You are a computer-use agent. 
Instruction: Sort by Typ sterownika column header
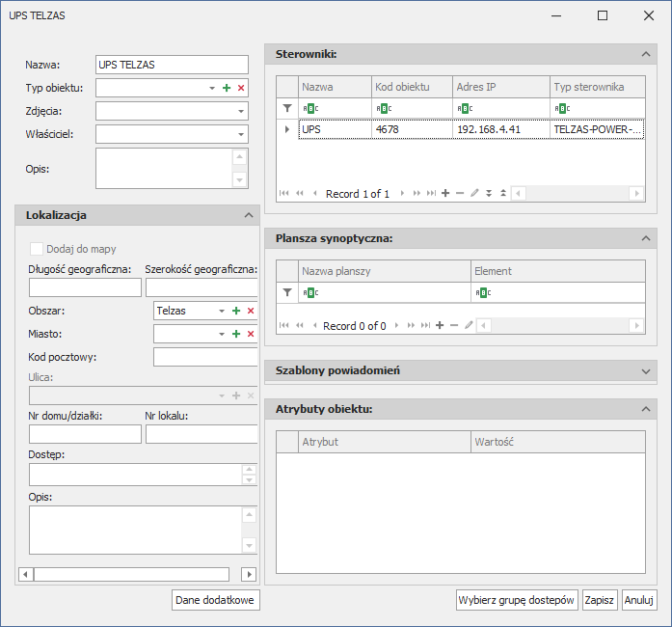click(598, 87)
